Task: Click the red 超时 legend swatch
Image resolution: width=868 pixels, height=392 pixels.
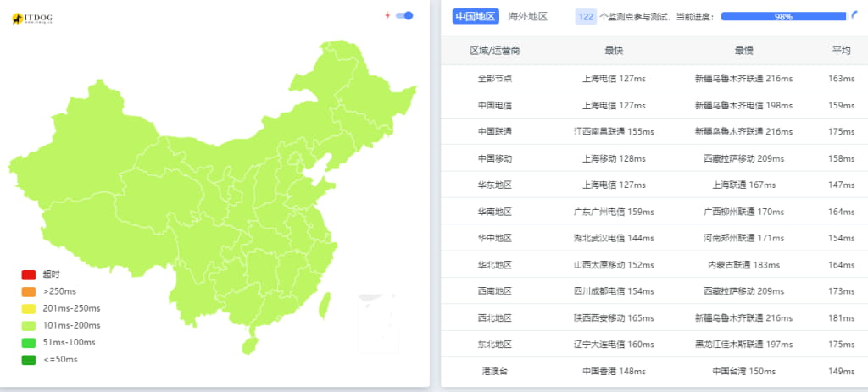Action: (x=29, y=274)
